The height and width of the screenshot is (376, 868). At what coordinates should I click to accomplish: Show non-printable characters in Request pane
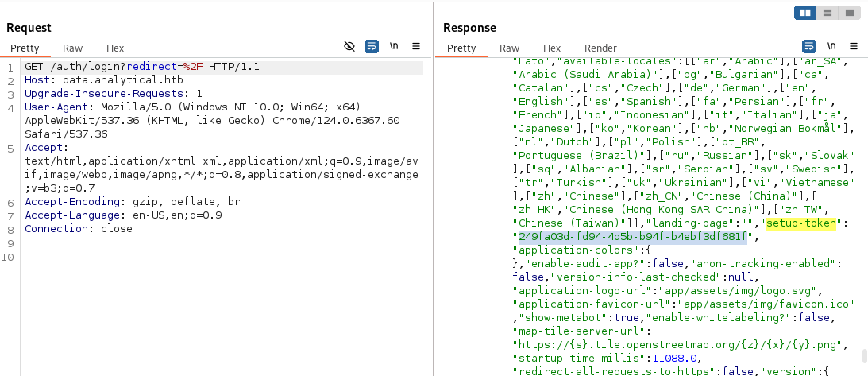394,47
